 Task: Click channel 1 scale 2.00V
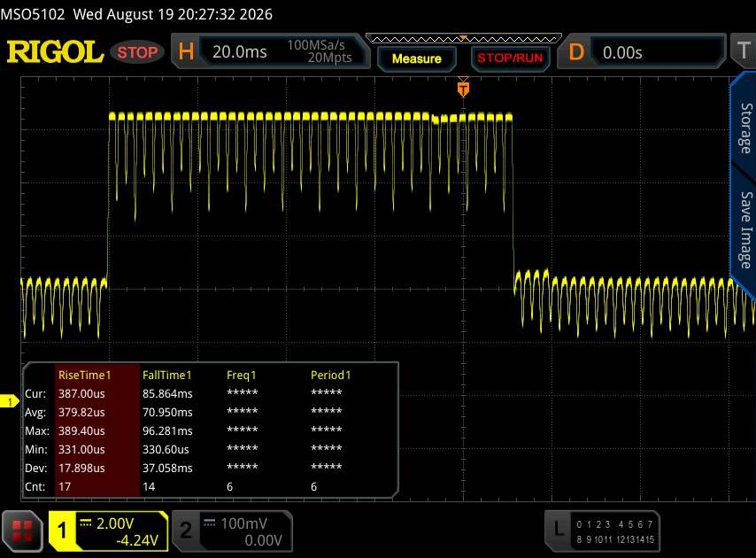pos(115,523)
